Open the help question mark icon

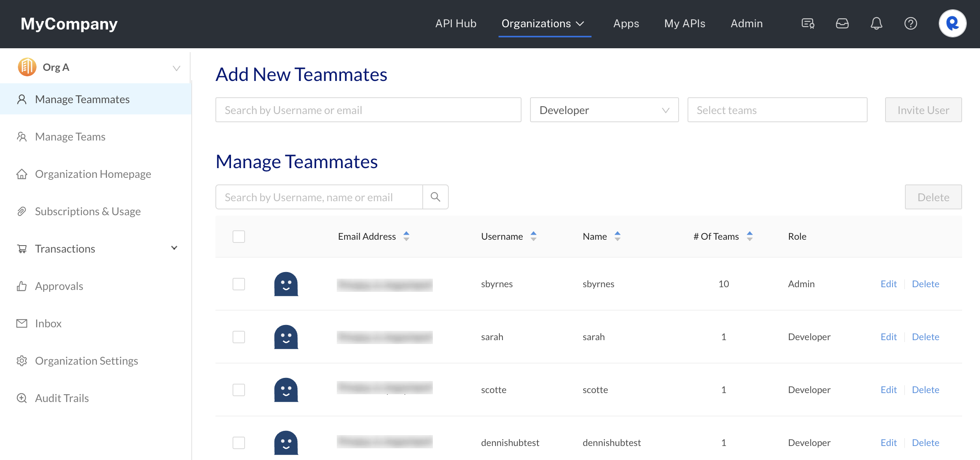[910, 23]
